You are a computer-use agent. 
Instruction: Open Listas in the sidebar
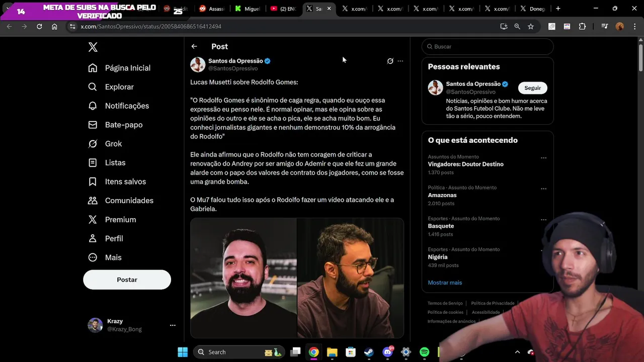(107, 163)
